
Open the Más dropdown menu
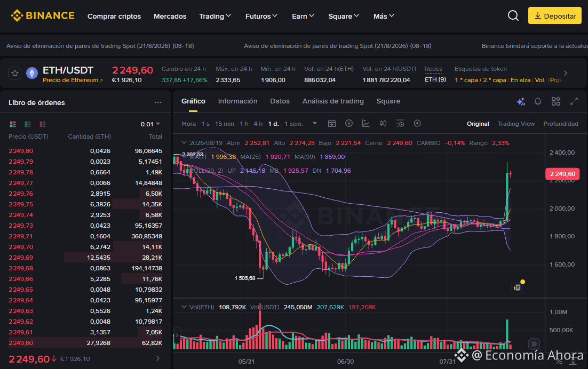pos(384,16)
